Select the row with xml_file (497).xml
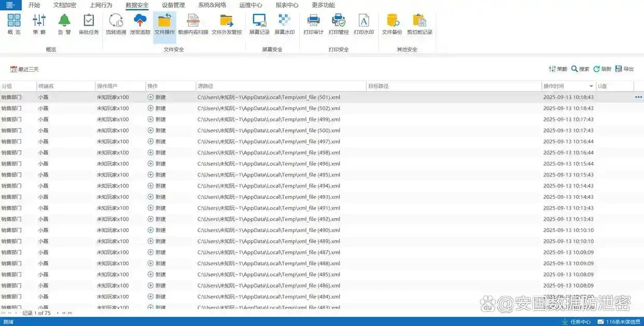This screenshot has width=644, height=326. pos(322,141)
